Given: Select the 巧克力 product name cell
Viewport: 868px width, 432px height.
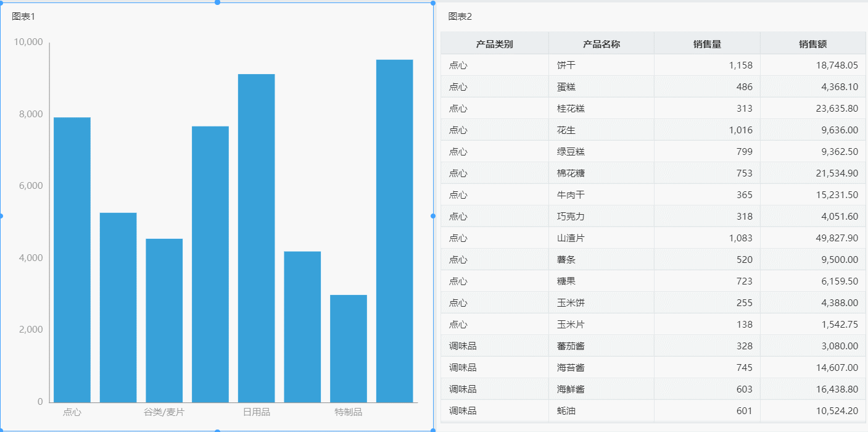Looking at the screenshot, I should [601, 216].
